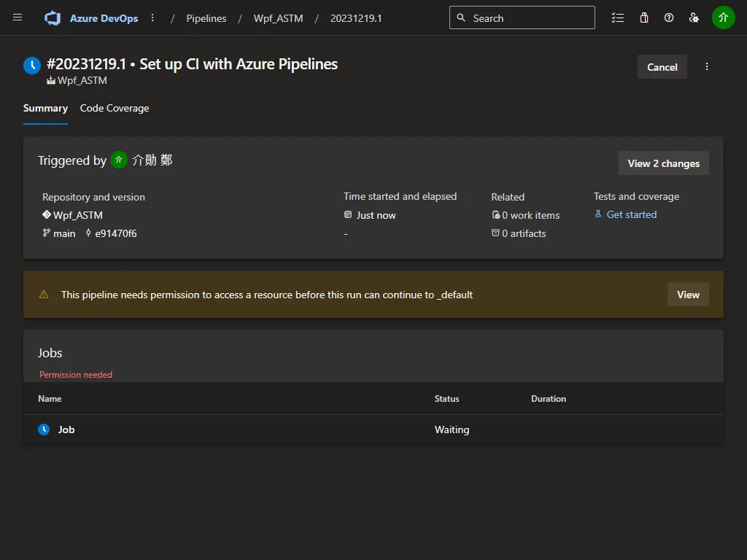
Task: Click the Triggered by user avatar
Action: [x=119, y=160]
